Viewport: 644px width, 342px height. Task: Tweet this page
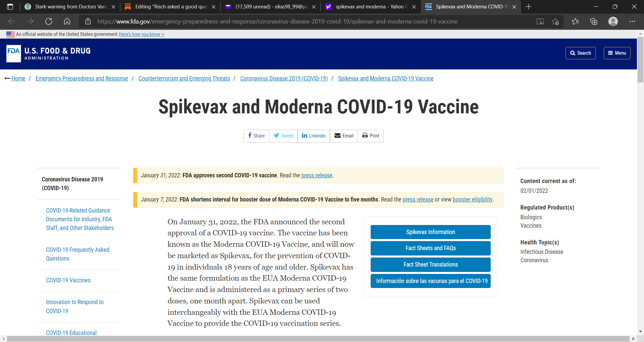click(283, 136)
